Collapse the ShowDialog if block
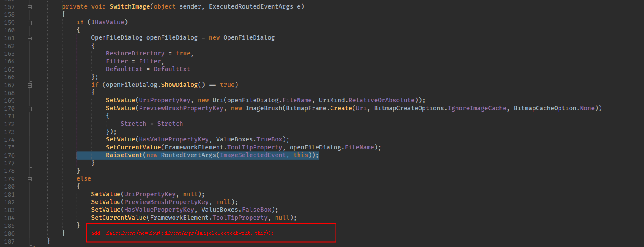 (x=29, y=85)
